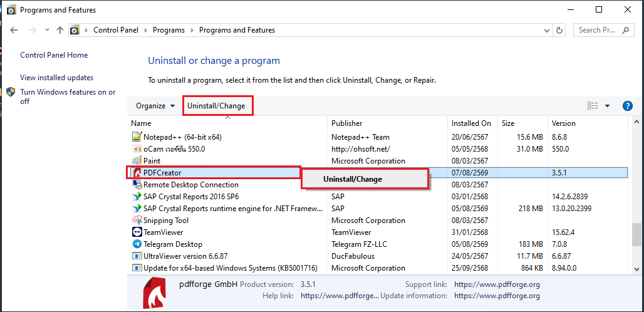Click the UltraViewer program icon

(137, 256)
